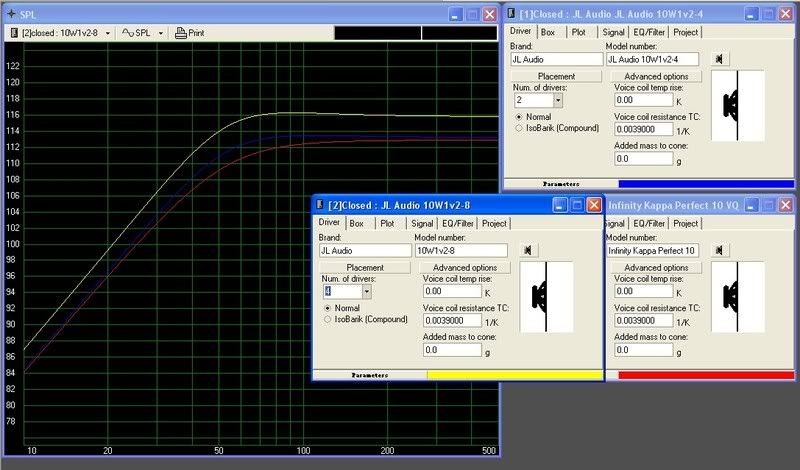
Task: Click Voice coil resistance TC field in [2]Closed
Action: coord(452,320)
